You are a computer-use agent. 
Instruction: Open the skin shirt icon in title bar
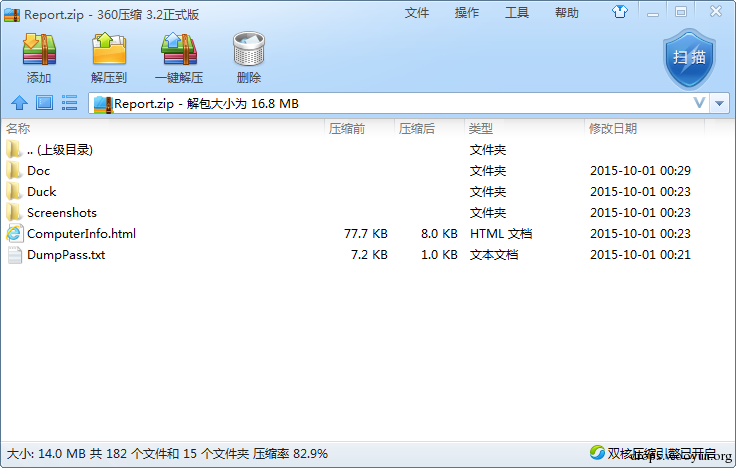tap(620, 12)
